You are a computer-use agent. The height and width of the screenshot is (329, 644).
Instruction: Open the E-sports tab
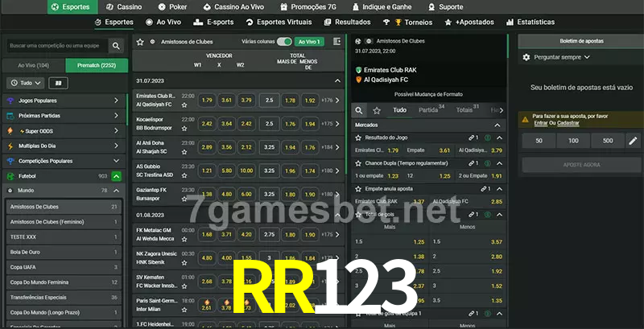pos(213,23)
